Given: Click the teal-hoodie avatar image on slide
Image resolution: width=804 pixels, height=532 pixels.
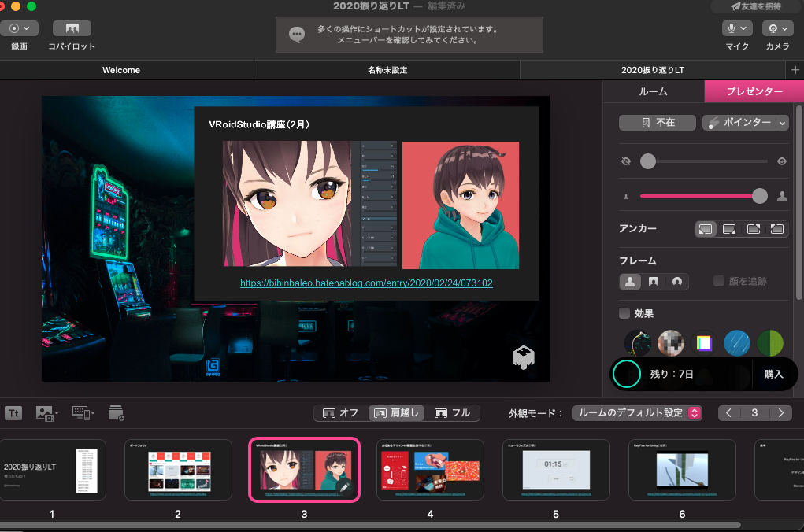Looking at the screenshot, I should click(x=461, y=205).
